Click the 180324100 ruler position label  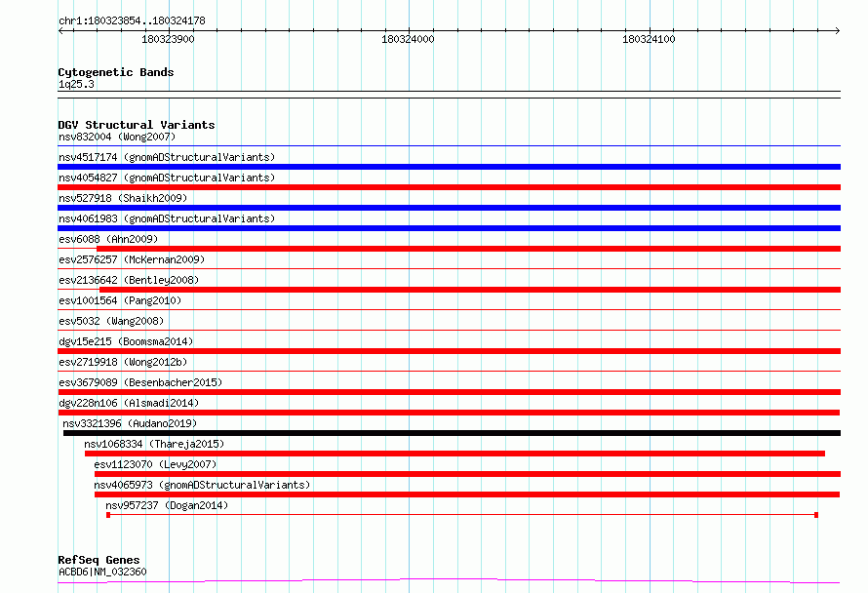(649, 39)
